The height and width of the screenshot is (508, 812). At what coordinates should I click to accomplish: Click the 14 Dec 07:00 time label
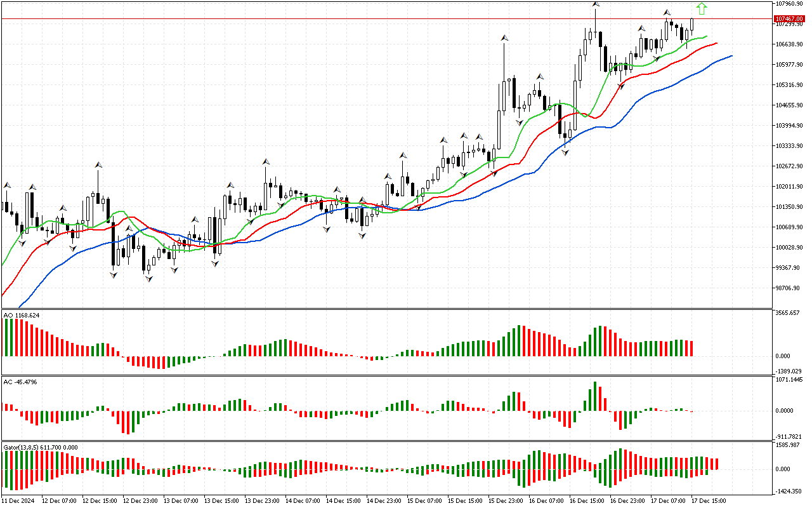click(302, 501)
